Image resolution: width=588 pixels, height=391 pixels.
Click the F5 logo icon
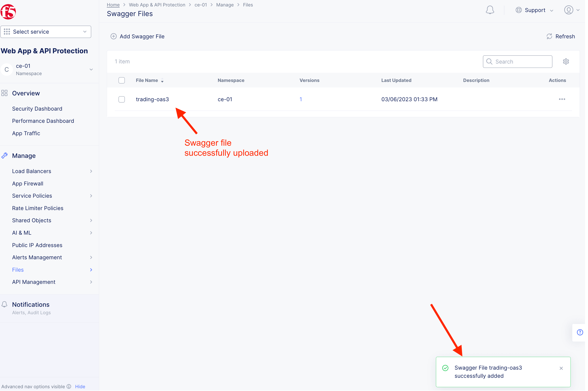pyautogui.click(x=8, y=12)
